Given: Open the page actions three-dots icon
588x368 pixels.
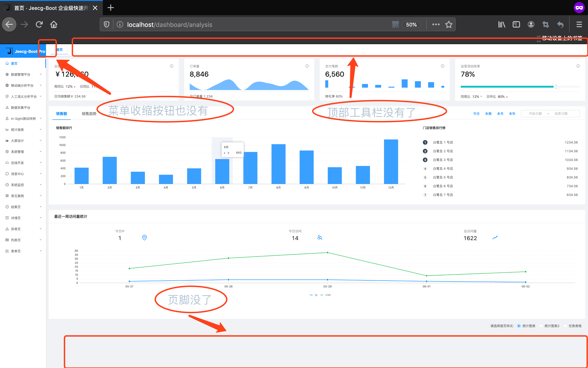Looking at the screenshot, I should coord(436,24).
